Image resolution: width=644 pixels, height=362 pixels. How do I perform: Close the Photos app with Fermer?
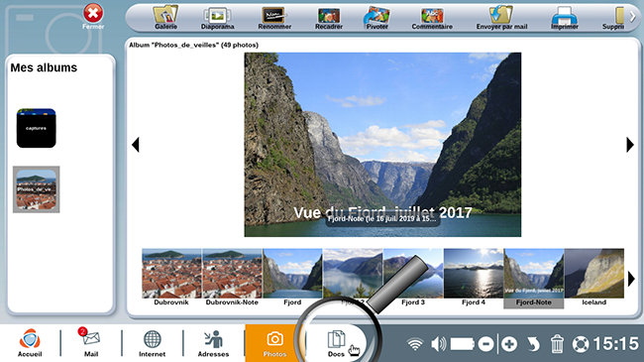(x=93, y=17)
